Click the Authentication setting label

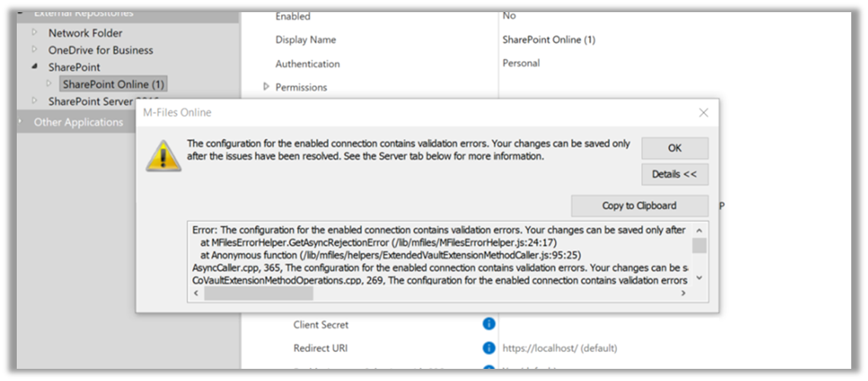[308, 64]
